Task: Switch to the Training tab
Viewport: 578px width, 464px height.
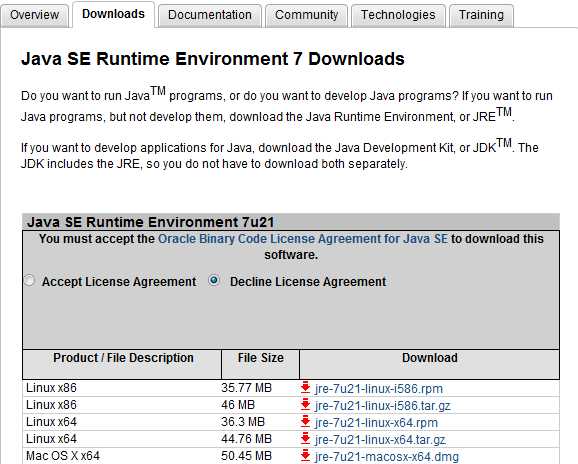Action: 481,15
